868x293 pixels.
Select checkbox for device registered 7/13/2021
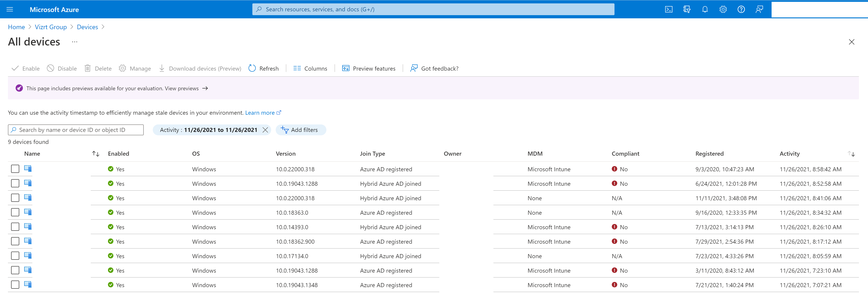pyautogui.click(x=15, y=227)
